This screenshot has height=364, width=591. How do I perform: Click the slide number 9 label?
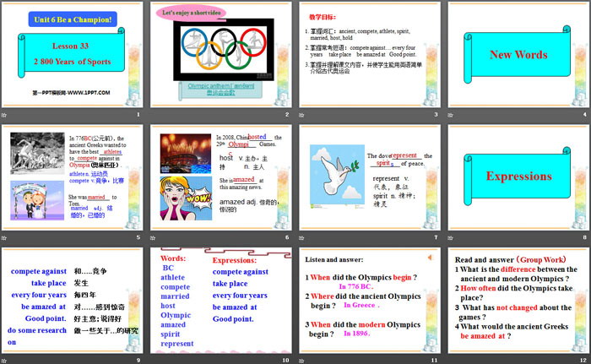[138, 361]
